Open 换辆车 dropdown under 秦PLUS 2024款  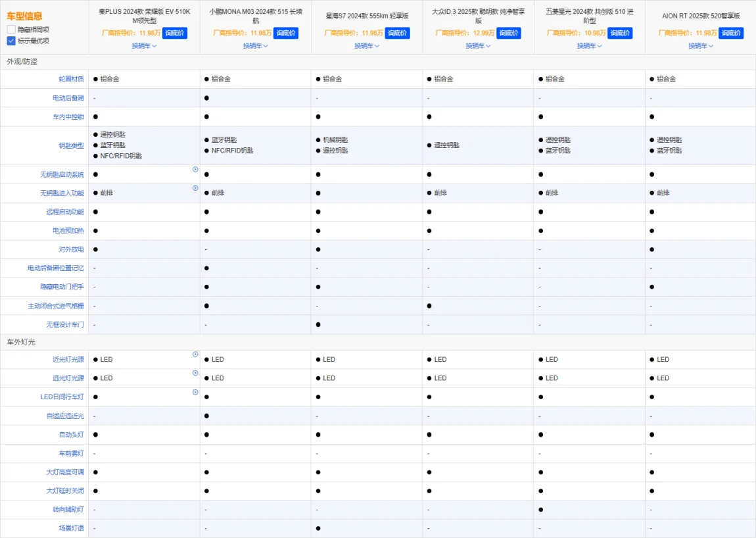pyautogui.click(x=144, y=46)
